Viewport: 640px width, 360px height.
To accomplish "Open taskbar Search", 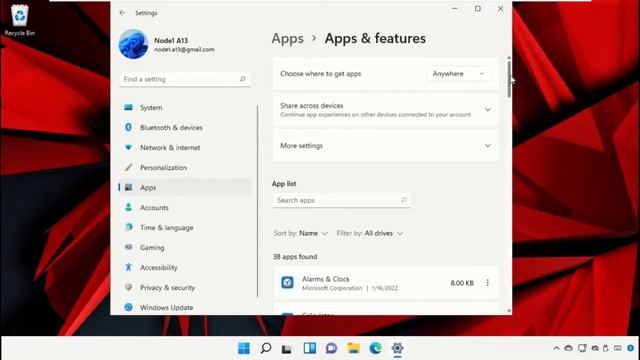I will point(266,348).
